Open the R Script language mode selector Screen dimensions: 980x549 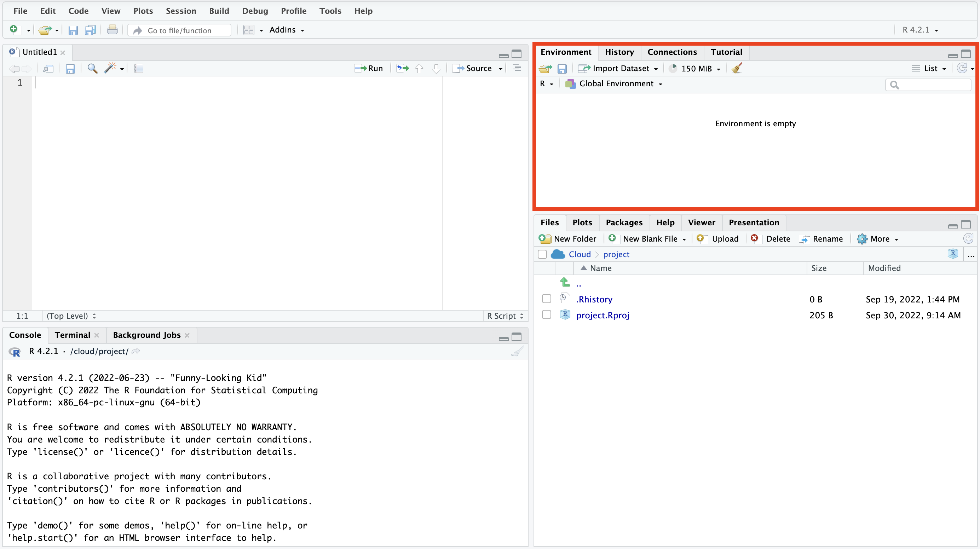point(505,316)
